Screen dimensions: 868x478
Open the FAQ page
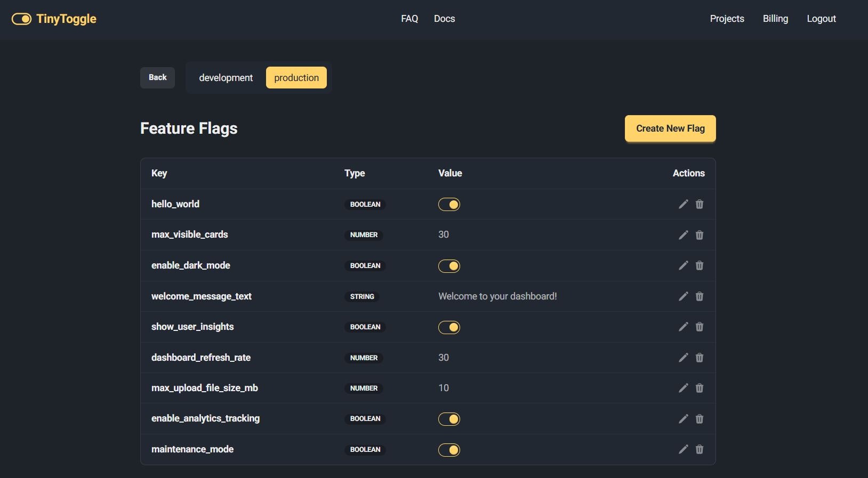point(409,19)
